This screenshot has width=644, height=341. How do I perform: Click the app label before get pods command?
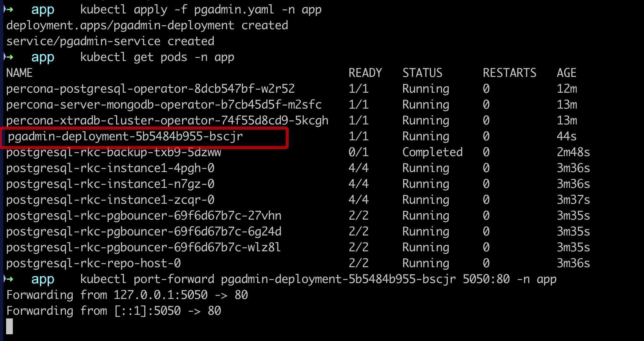(42, 57)
